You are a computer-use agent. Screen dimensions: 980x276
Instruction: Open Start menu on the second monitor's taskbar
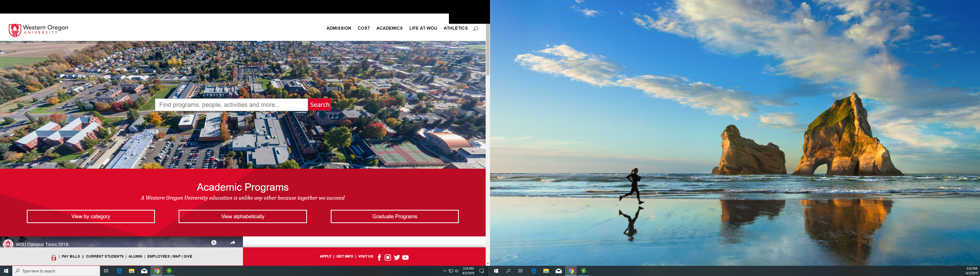point(496,271)
